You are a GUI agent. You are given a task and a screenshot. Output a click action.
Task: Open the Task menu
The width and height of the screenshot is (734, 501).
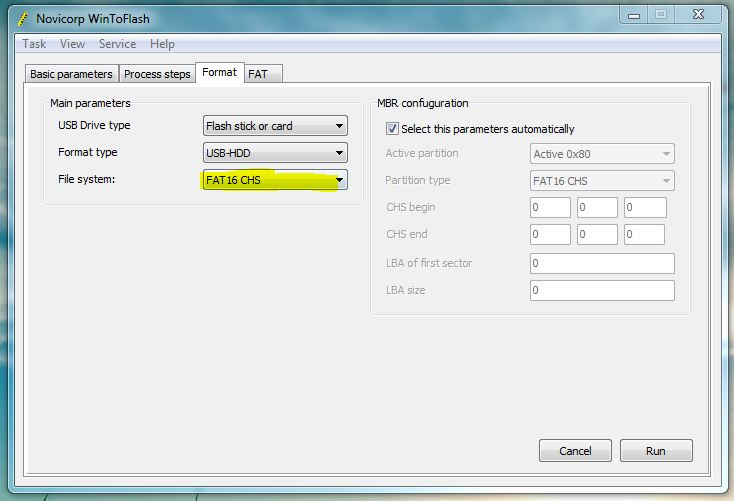point(34,44)
